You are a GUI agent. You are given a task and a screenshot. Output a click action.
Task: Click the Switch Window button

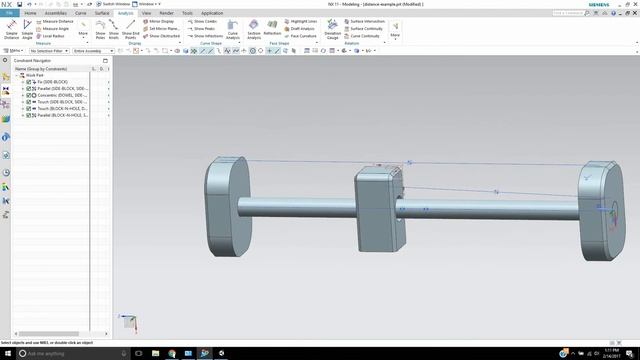[113, 4]
